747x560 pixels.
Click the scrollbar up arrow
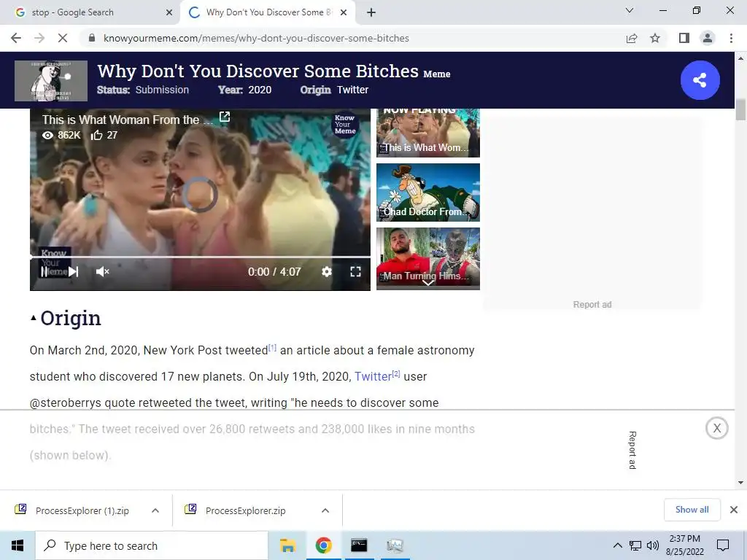click(x=740, y=58)
